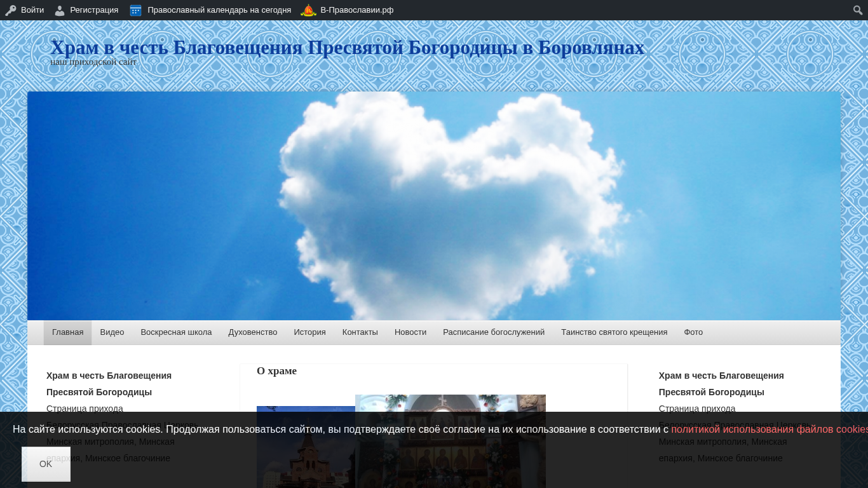Go to Таинство святого крещения page
The image size is (868, 488).
pyautogui.click(x=614, y=332)
